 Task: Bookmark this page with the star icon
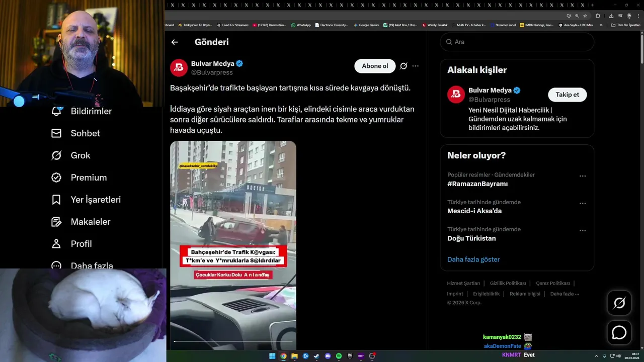click(x=585, y=16)
